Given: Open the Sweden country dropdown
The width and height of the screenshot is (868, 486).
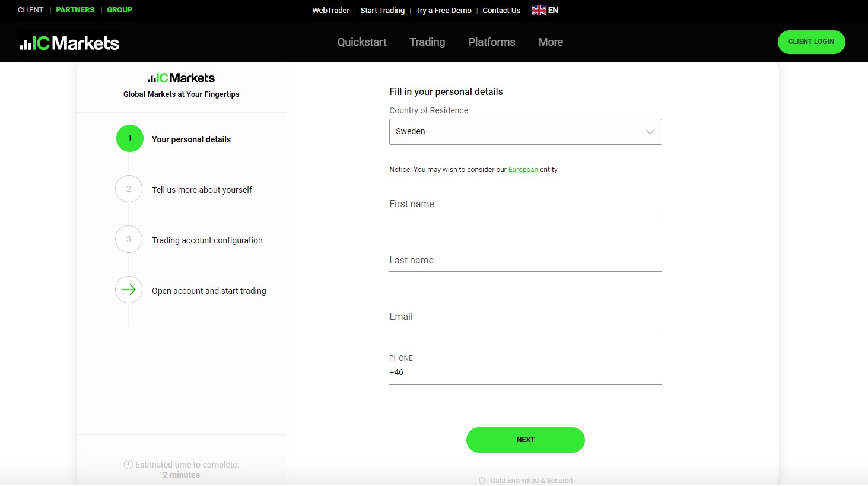Looking at the screenshot, I should coord(525,132).
